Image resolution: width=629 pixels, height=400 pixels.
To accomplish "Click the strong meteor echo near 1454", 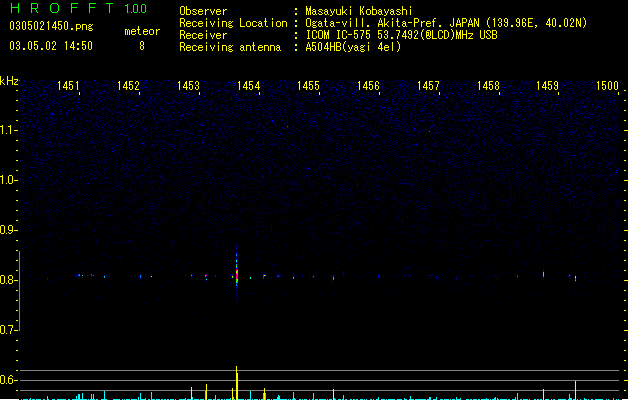I will coord(237,275).
